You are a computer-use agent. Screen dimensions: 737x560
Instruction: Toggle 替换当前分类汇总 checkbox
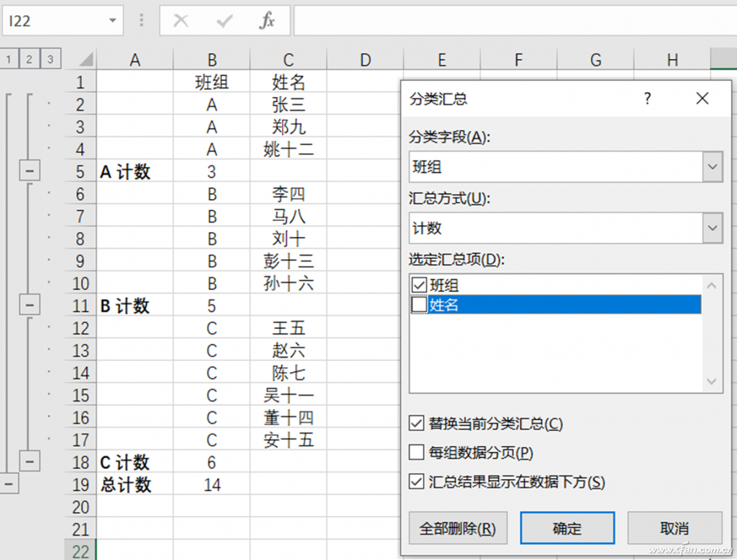pos(416,423)
